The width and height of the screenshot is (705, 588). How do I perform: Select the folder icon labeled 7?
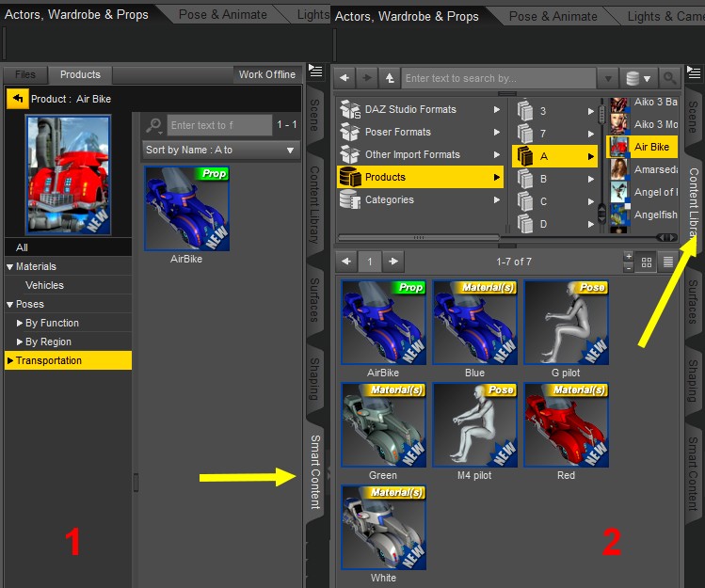coord(524,133)
